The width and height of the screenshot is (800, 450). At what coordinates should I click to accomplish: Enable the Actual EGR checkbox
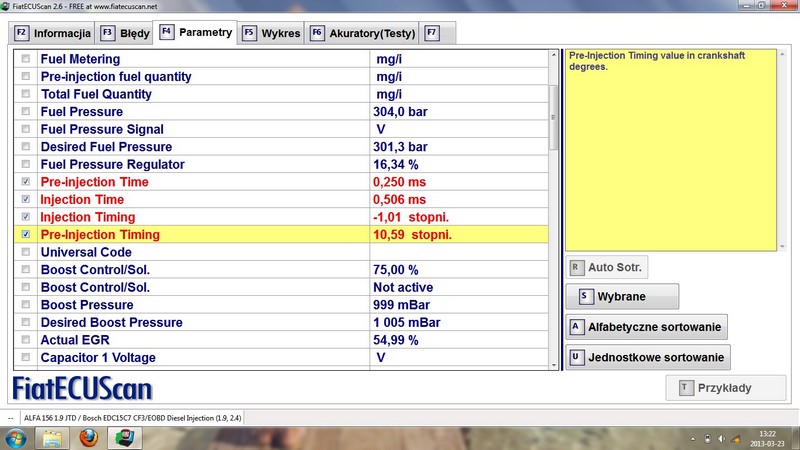[x=26, y=340]
